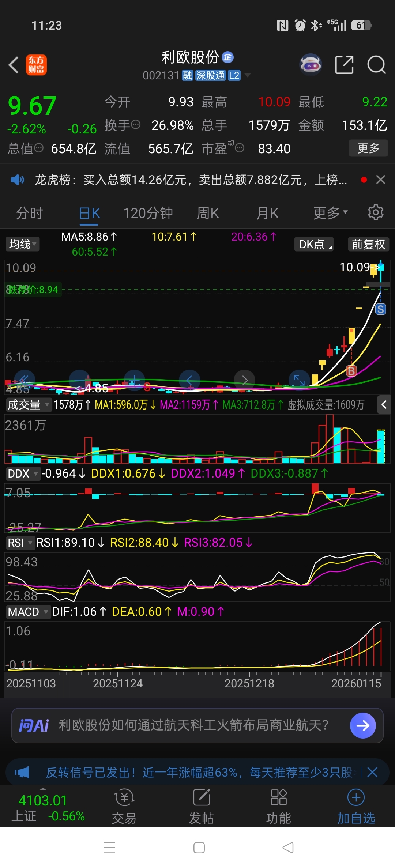The image size is (395, 868).
Task: Open the 功能 functions icon
Action: [x=278, y=807]
